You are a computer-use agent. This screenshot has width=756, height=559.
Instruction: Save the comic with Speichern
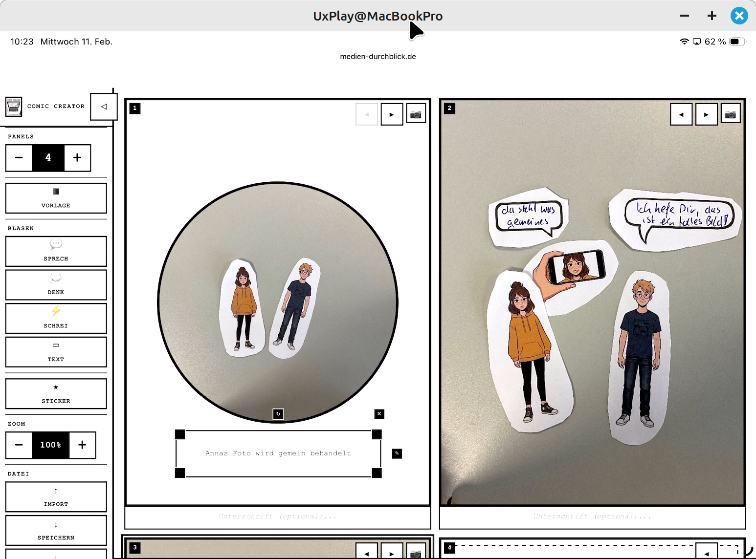56,530
